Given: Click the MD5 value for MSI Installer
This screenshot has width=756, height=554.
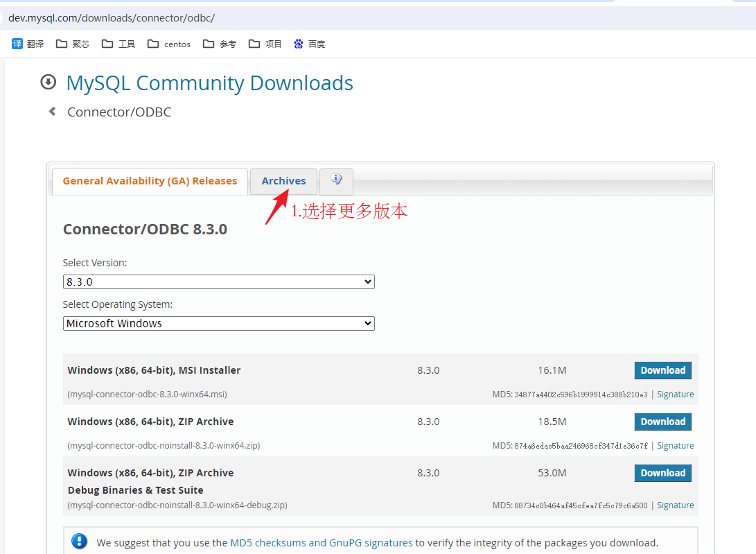Looking at the screenshot, I should click(581, 395).
